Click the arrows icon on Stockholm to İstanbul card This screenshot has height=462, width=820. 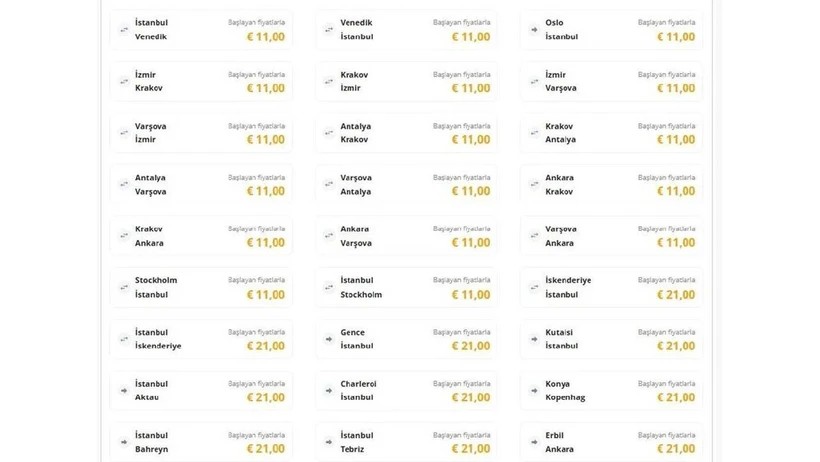click(x=124, y=288)
